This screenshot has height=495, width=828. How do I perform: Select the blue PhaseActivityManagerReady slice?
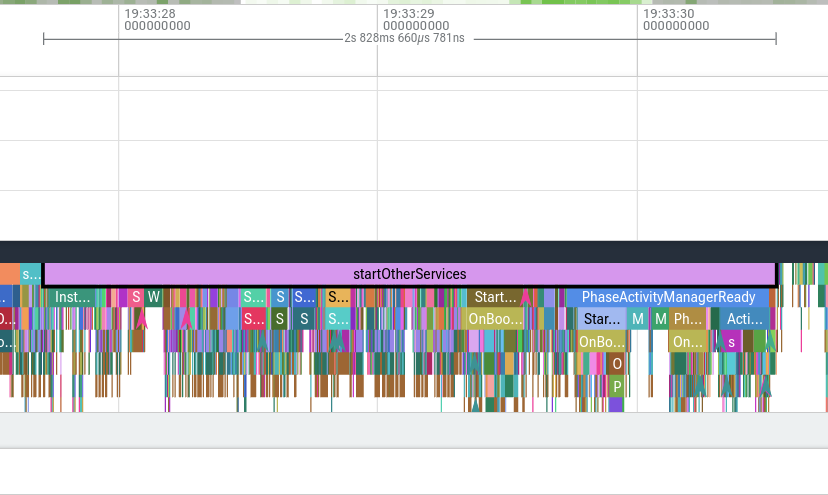coord(668,297)
